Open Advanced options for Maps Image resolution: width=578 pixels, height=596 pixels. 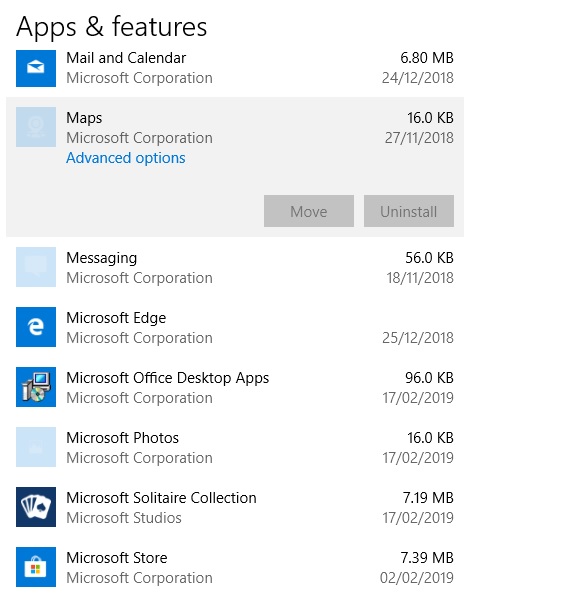[x=126, y=158]
